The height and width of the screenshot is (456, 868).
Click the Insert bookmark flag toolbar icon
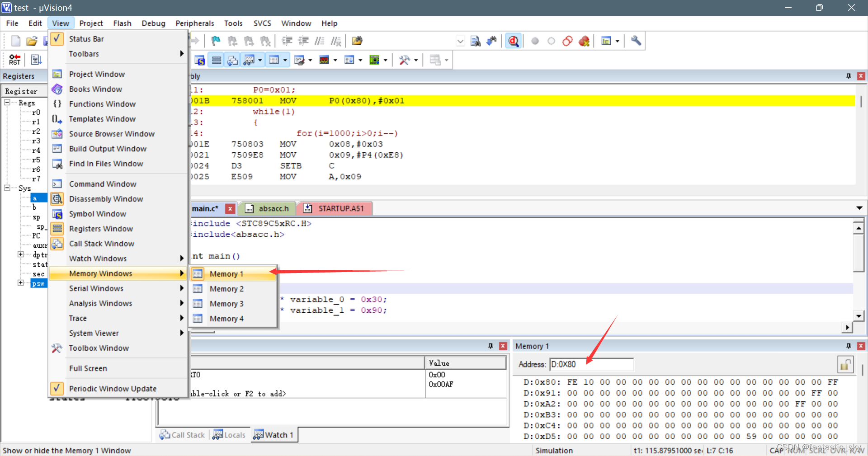coord(216,41)
